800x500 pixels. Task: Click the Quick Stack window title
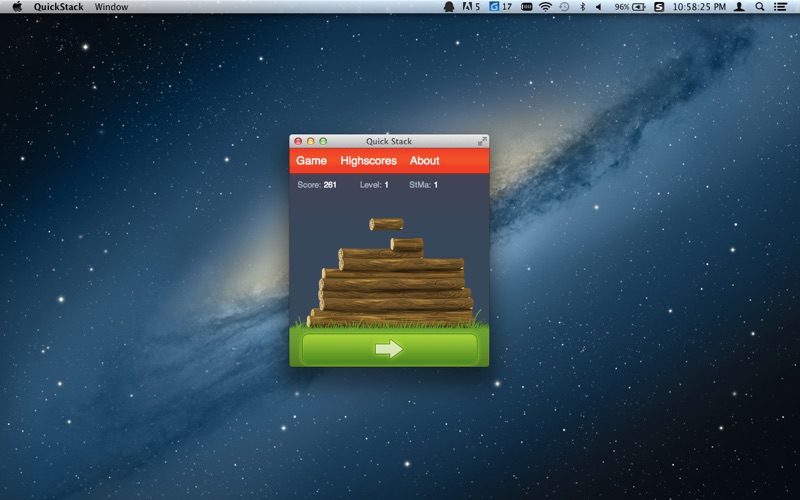pos(389,141)
